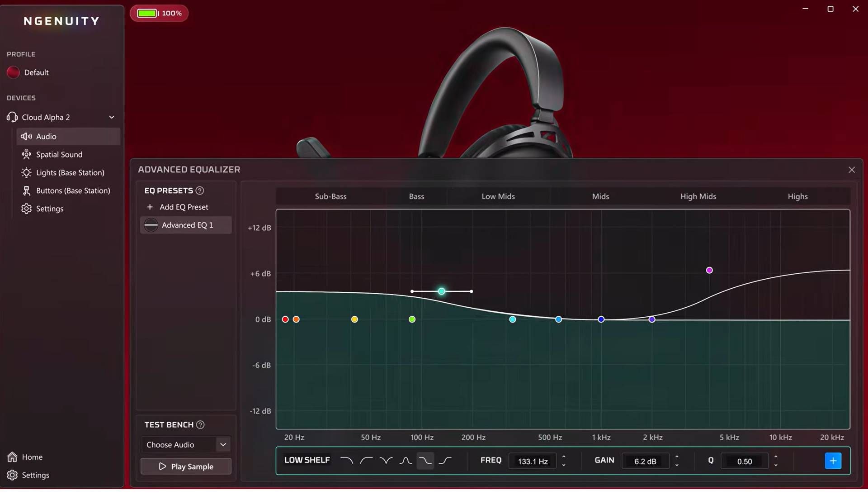Decrease the GAIN value with down arrow
The image size is (868, 500).
[x=677, y=465]
